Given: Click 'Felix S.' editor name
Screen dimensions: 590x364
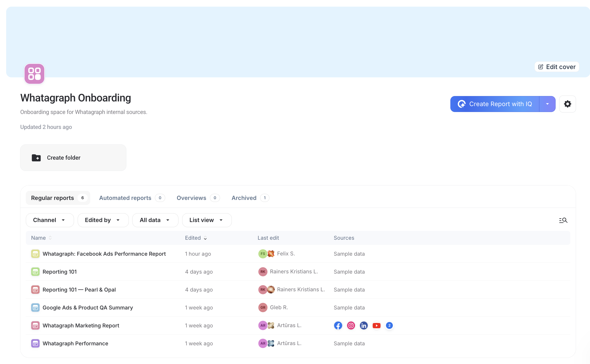Looking at the screenshot, I should 286,254.
